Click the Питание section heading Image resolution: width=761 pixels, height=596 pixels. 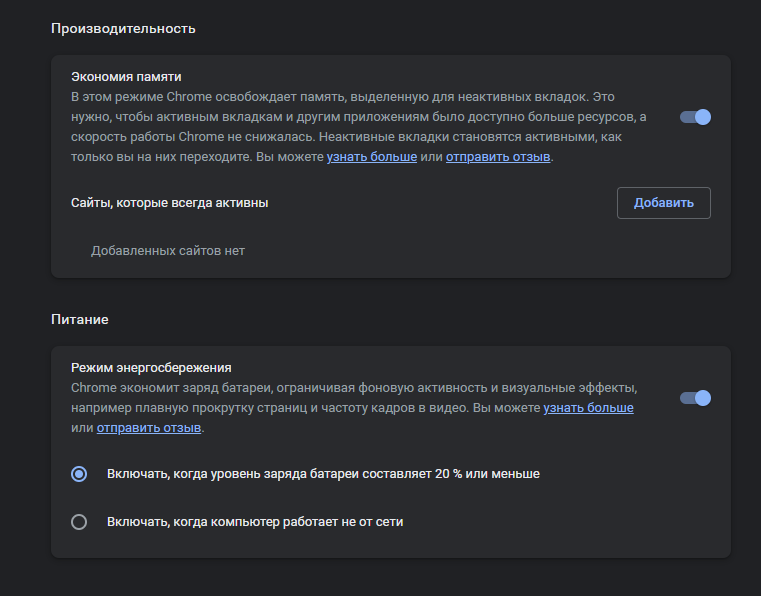point(80,319)
